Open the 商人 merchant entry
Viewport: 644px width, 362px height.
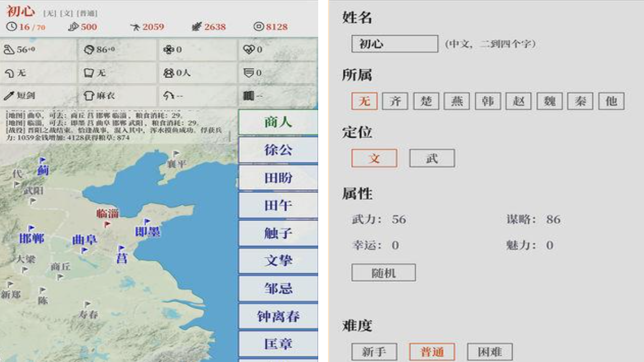tap(278, 122)
